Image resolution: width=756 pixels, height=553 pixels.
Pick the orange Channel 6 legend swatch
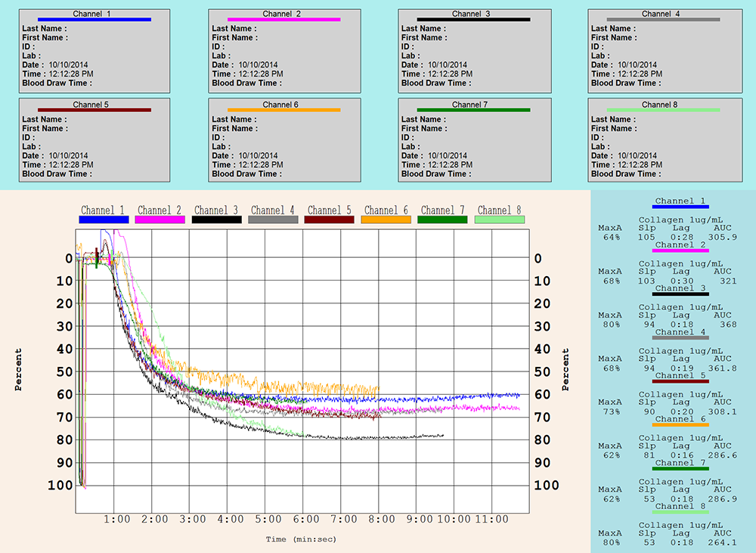tap(386, 219)
